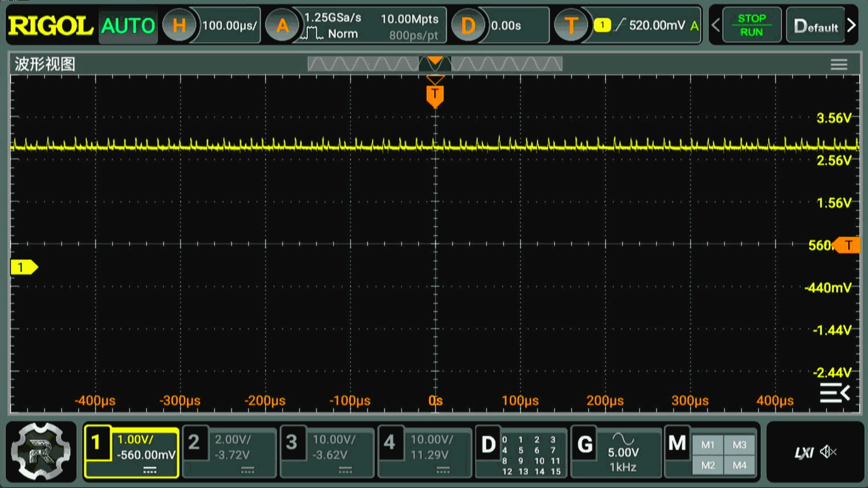
Task: Open the RIGOL logo menu
Action: coord(51,26)
